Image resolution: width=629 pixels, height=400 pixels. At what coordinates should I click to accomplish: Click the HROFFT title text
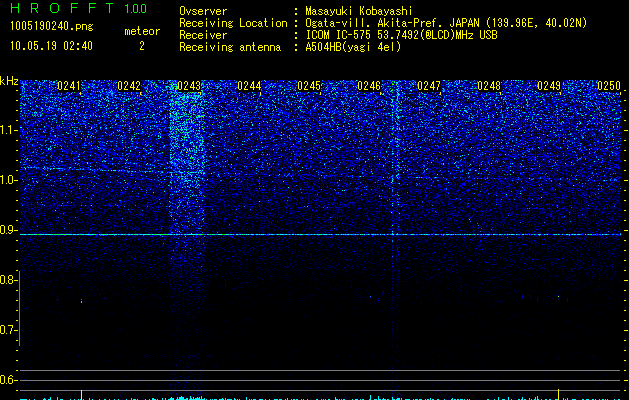click(62, 8)
